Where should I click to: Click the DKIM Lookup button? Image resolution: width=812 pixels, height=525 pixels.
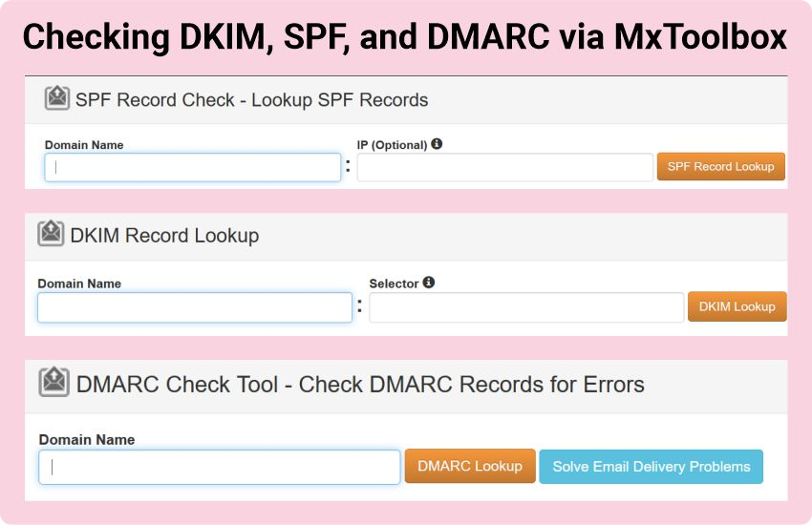point(737,306)
